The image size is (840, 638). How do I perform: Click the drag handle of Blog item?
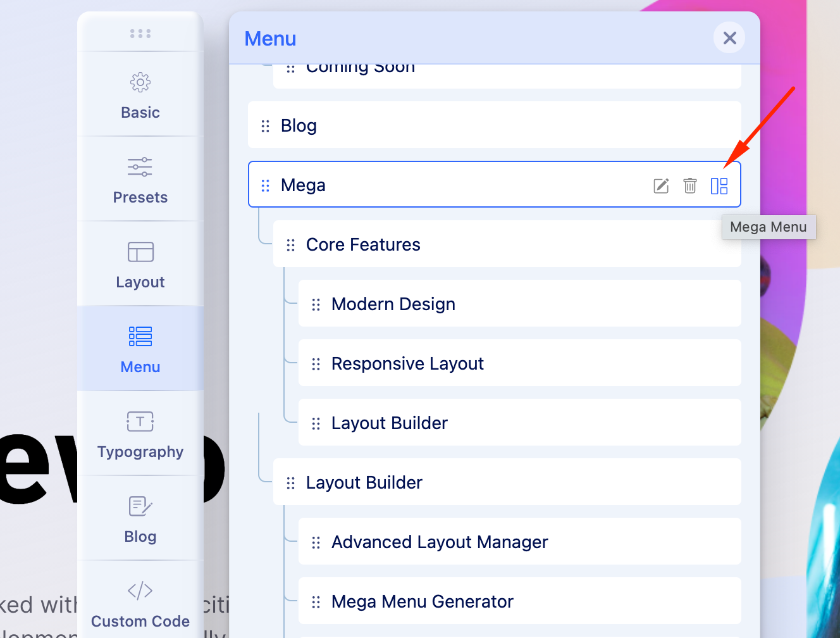point(266,126)
